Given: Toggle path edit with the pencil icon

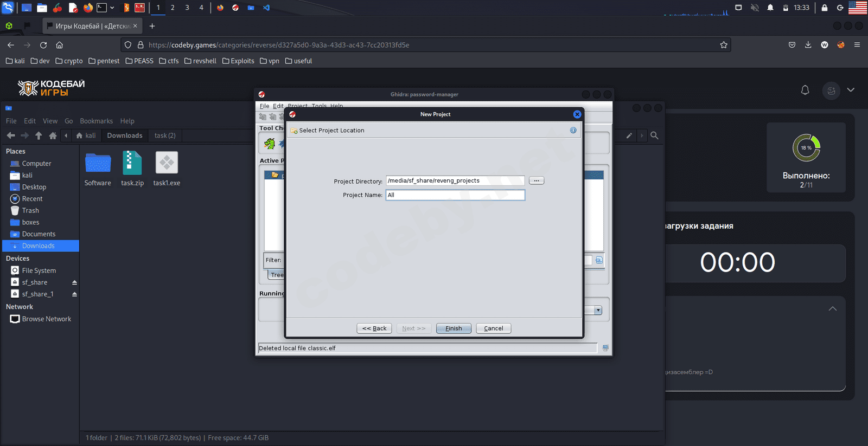Looking at the screenshot, I should (x=629, y=135).
